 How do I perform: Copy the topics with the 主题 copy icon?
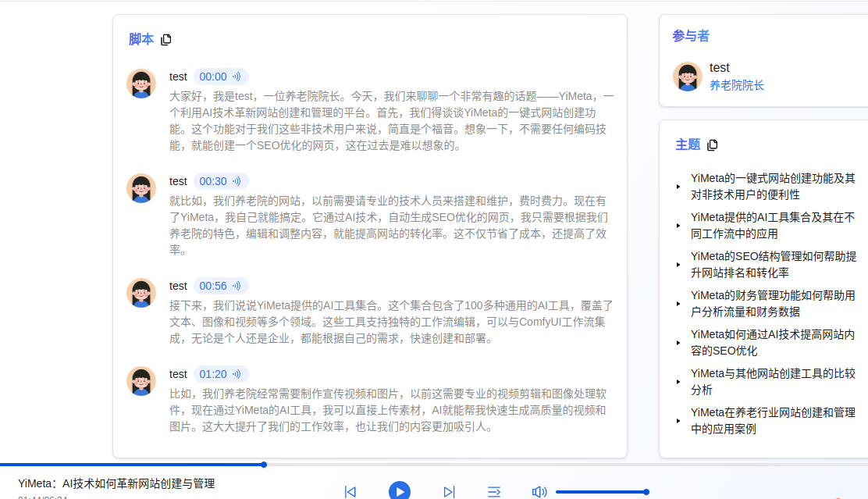point(713,144)
